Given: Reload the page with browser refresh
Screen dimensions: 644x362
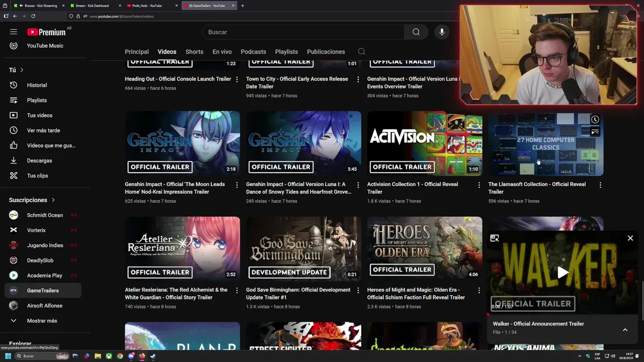Looking at the screenshot, I should click(33, 16).
